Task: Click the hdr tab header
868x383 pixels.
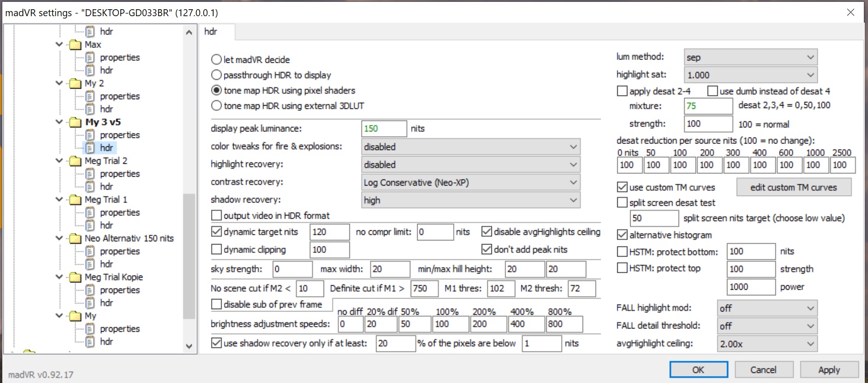Action: tap(217, 31)
